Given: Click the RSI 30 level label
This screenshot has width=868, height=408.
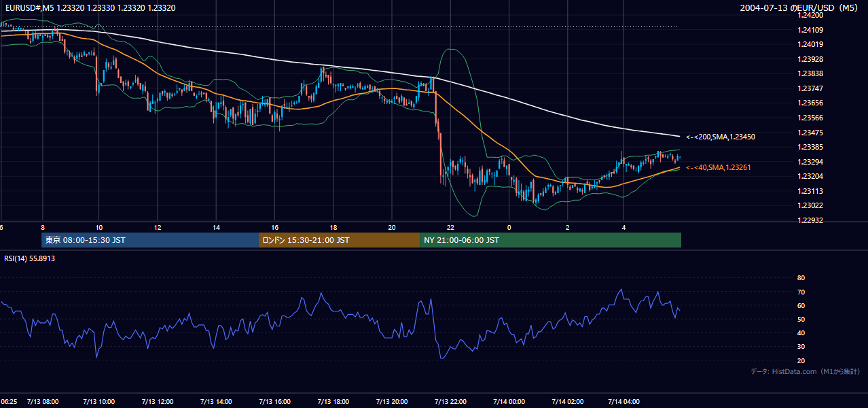Looking at the screenshot, I should click(x=801, y=346).
